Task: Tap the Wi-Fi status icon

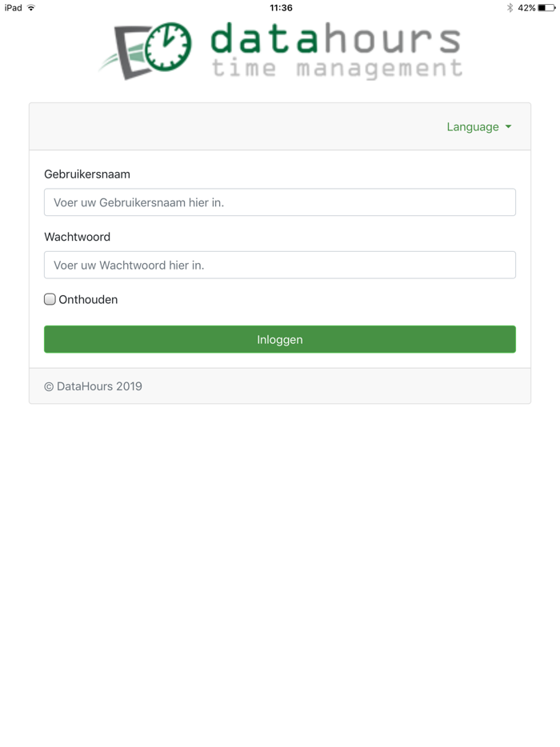Action: [31, 8]
